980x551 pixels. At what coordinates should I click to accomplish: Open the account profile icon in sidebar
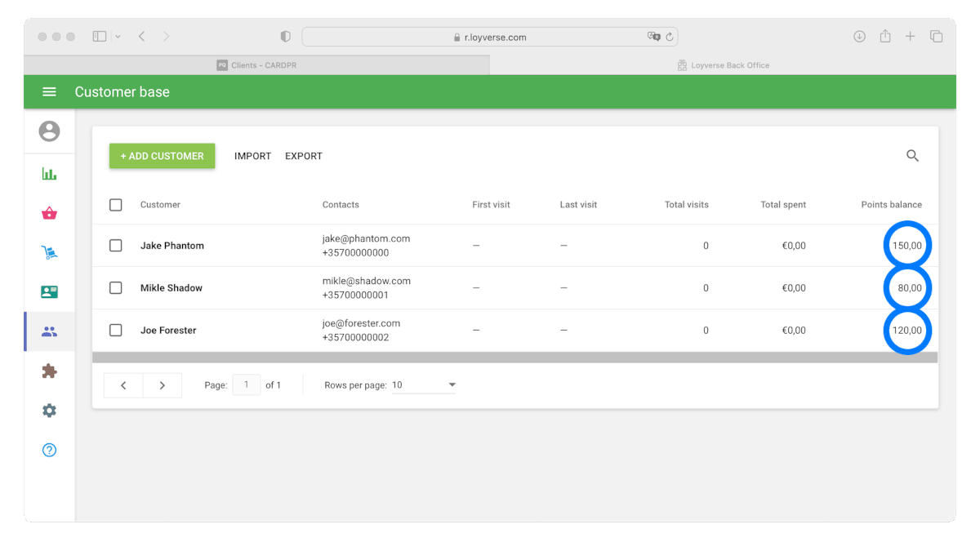tap(49, 131)
